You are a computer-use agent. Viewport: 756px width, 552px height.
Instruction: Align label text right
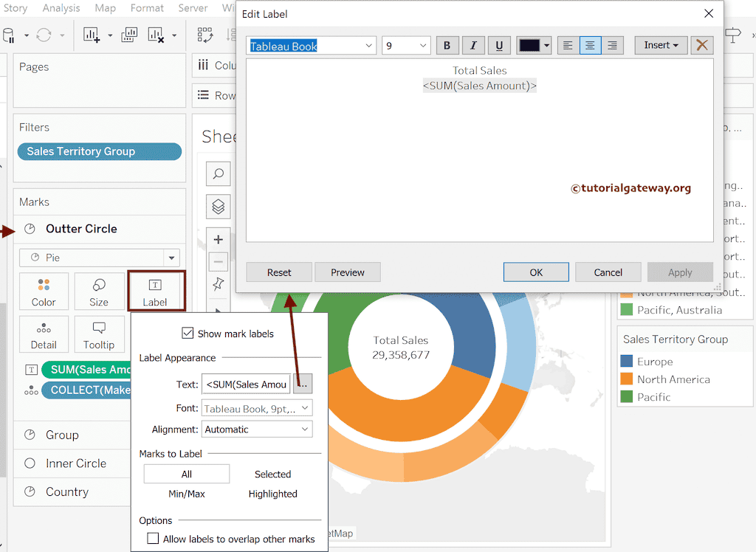click(612, 45)
